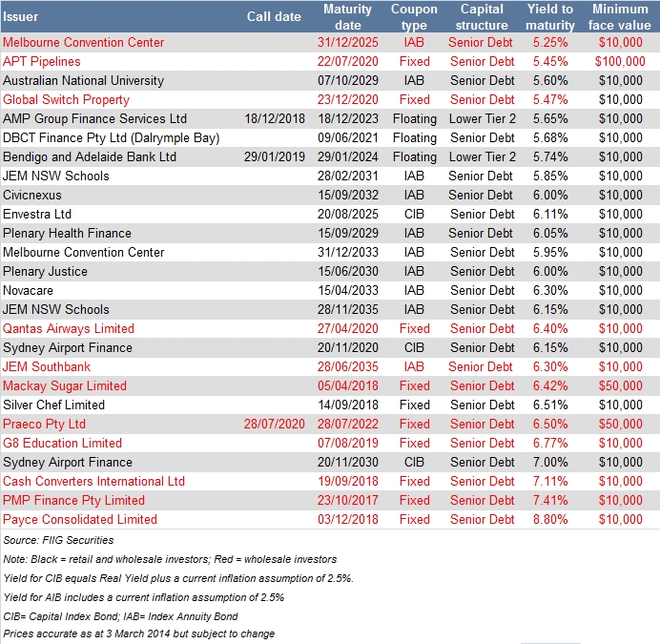
Task: Click the Minimum face value header
Action: [x=620, y=16]
